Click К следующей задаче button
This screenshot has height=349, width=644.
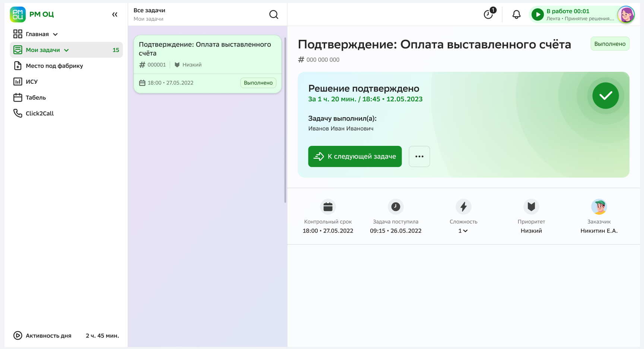pos(355,157)
